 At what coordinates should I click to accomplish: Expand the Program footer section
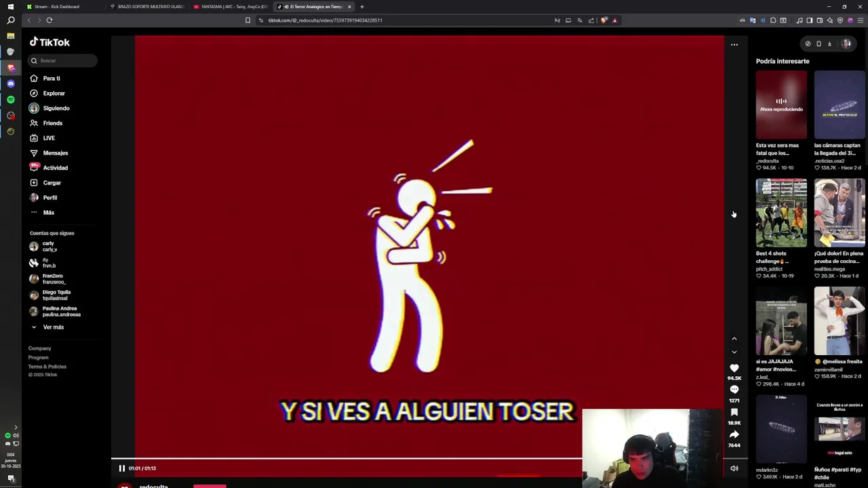(38, 358)
